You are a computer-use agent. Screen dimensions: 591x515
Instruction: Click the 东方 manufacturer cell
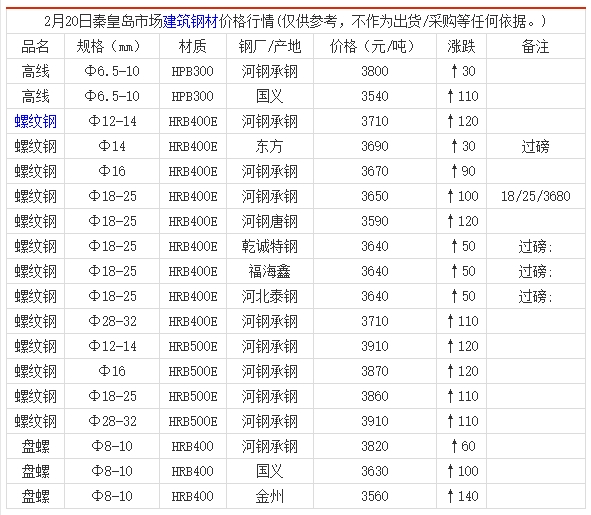270,146
